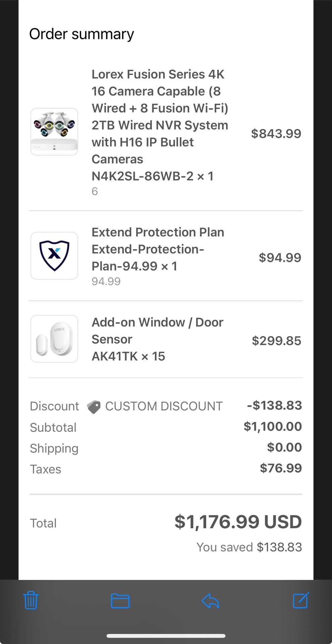Tap the $94.99 protection plan price
This screenshot has height=644, width=332.
click(280, 258)
